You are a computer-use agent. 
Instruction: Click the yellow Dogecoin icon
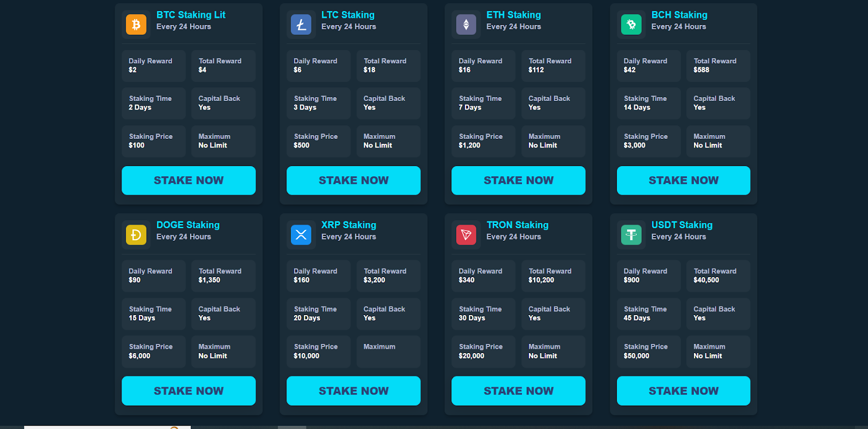tap(136, 235)
